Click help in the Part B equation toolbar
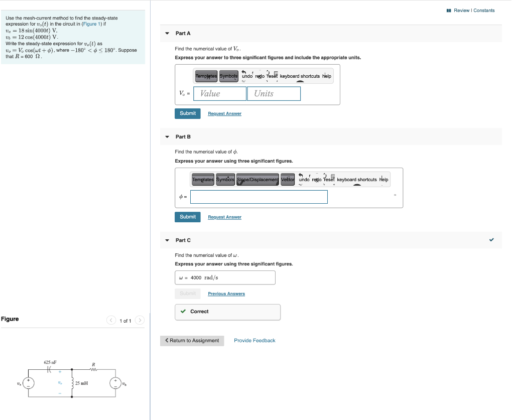 pyautogui.click(x=383, y=179)
